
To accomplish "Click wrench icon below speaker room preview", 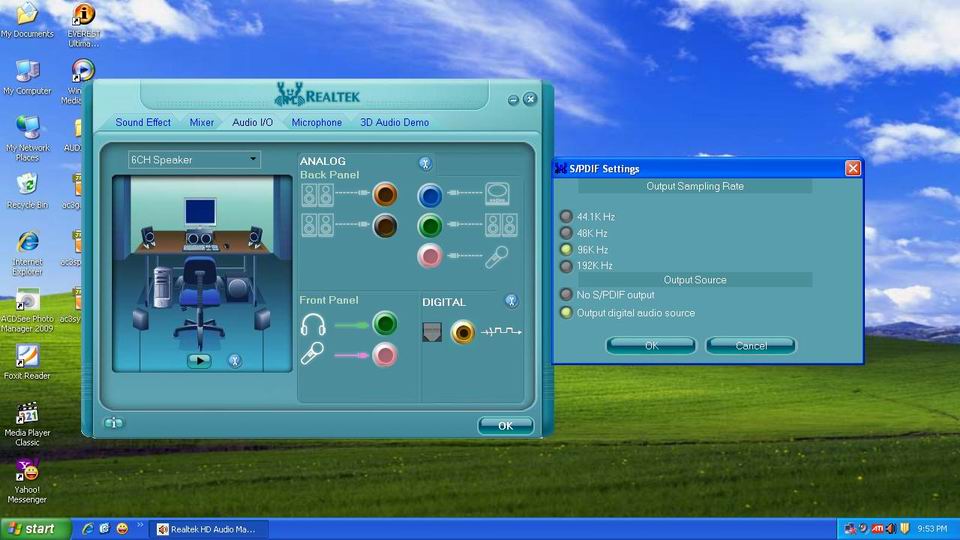I will pyautogui.click(x=234, y=361).
